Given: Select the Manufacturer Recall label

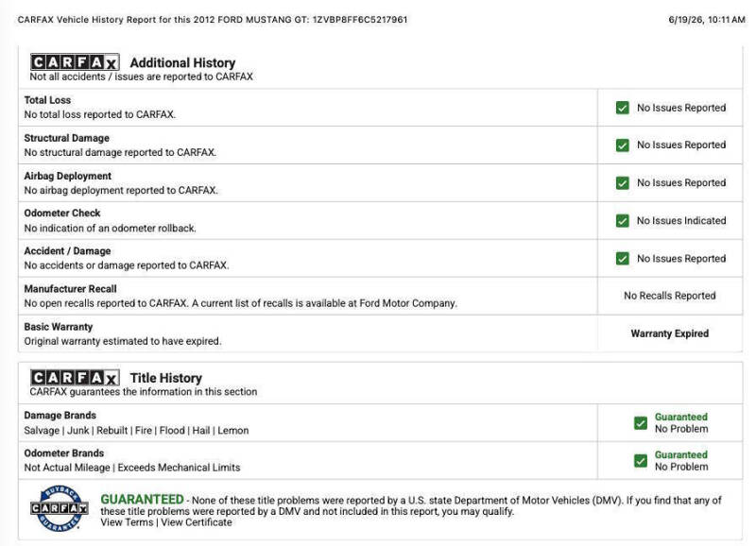Looking at the screenshot, I should tap(70, 289).
